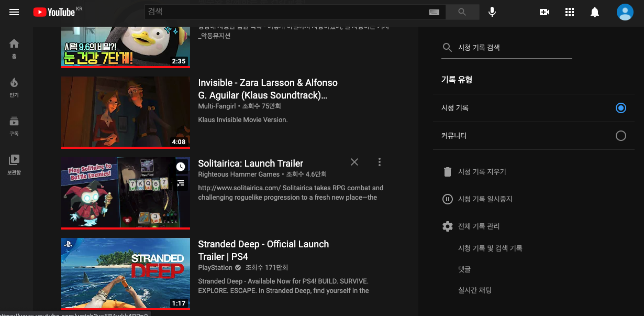Open the on-screen keyboard icon in search
644x316 pixels.
point(434,12)
